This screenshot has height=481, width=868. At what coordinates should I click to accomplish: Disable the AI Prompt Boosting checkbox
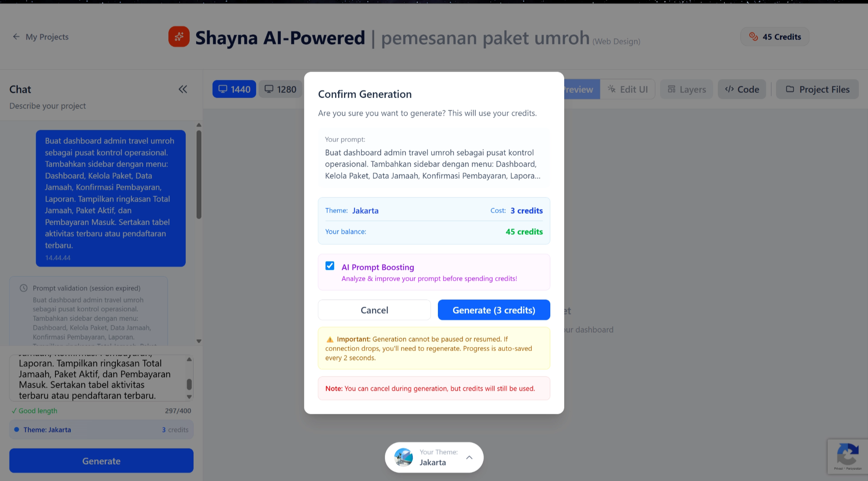[x=330, y=265]
